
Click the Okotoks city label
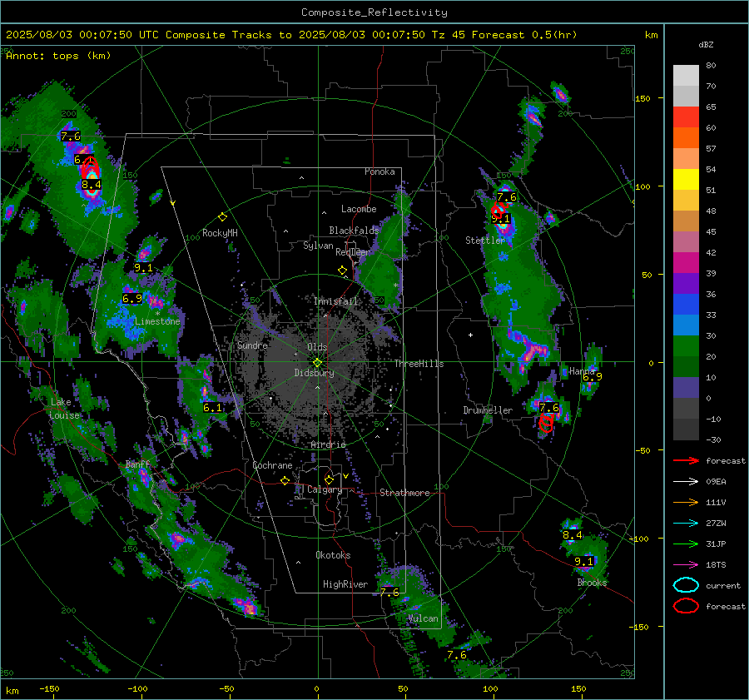[x=333, y=555]
